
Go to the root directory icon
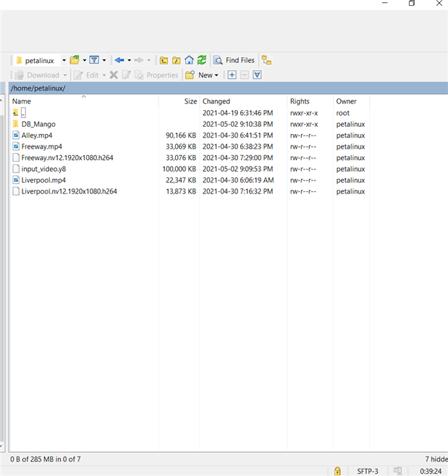click(176, 60)
